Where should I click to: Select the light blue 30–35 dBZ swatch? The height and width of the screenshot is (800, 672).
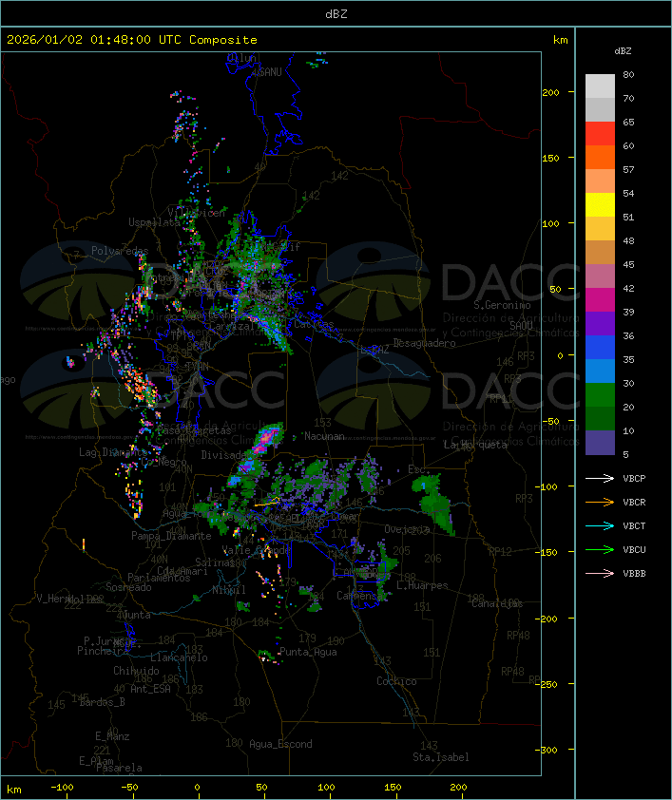click(600, 371)
